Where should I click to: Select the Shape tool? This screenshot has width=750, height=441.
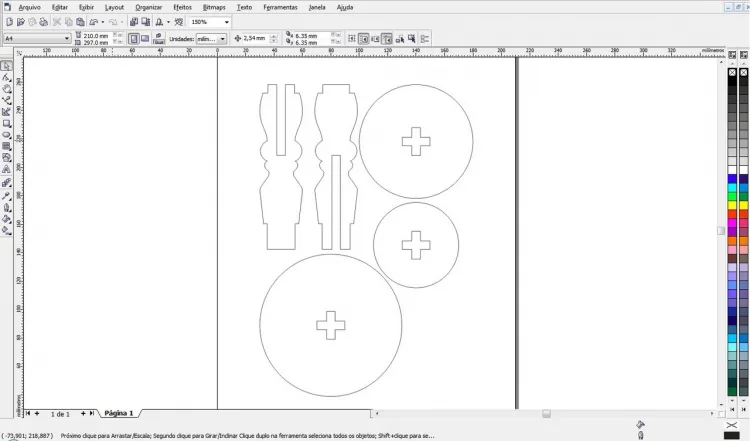click(x=6, y=77)
